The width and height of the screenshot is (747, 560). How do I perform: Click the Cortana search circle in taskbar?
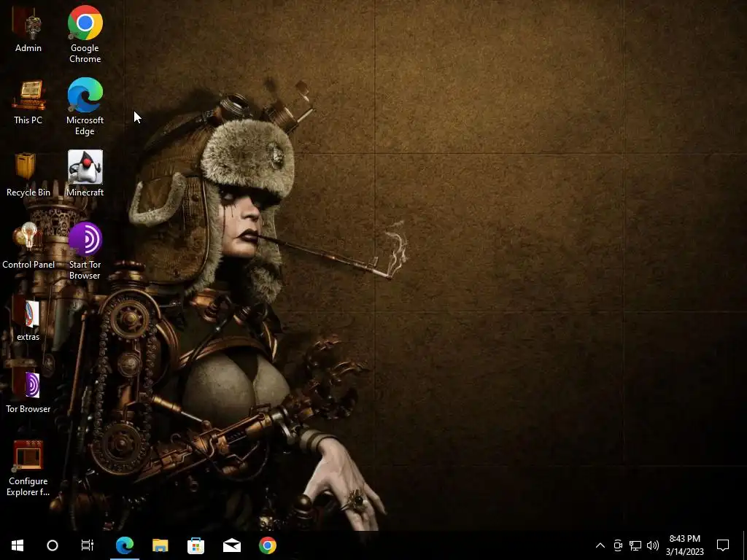(x=53, y=545)
